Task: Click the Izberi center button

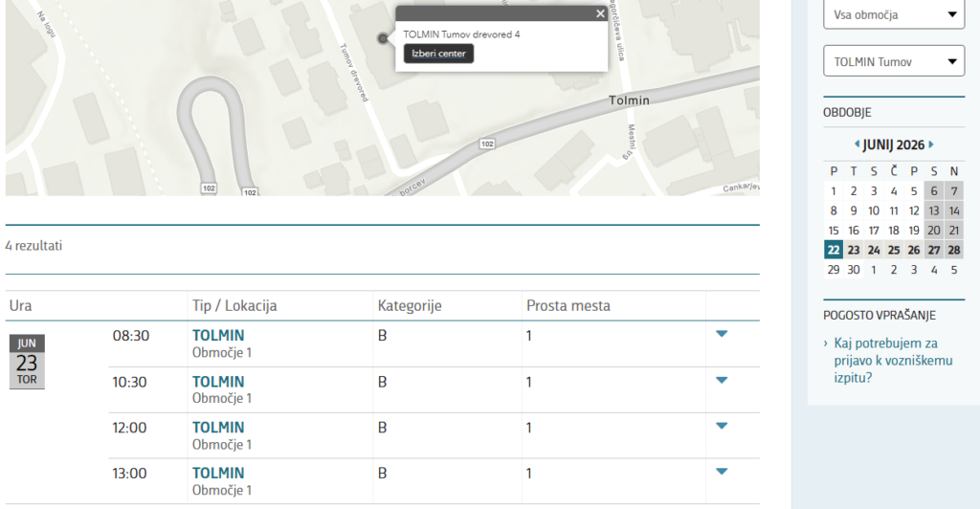Action: pyautogui.click(x=438, y=54)
